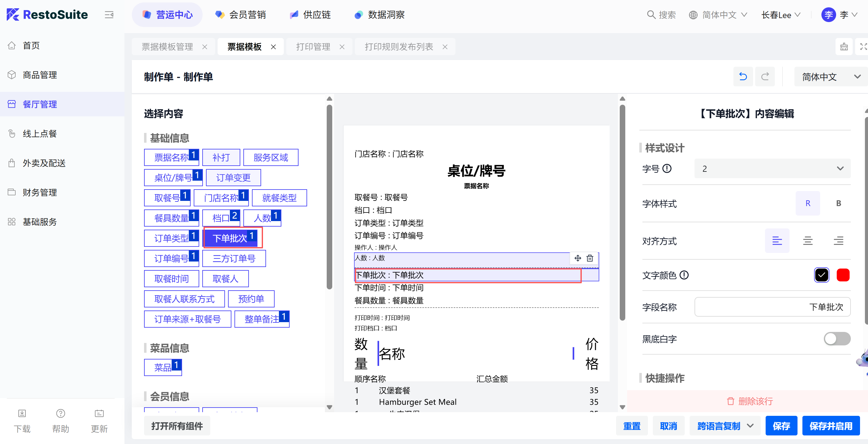Toggle the 黑底白字 switch
Image resolution: width=868 pixels, height=444 pixels.
click(837, 339)
